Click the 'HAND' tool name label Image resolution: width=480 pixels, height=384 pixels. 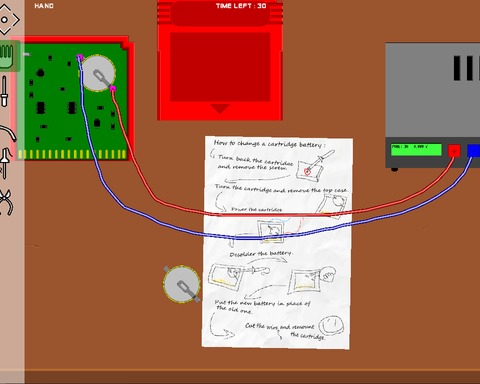click(44, 6)
